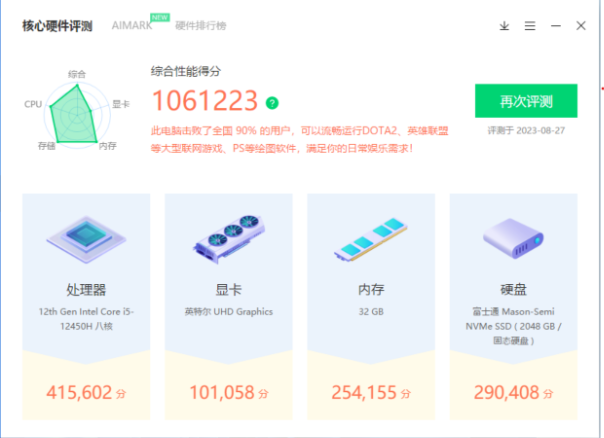Close the benchmark window
This screenshot has height=438, width=604.
581,26
